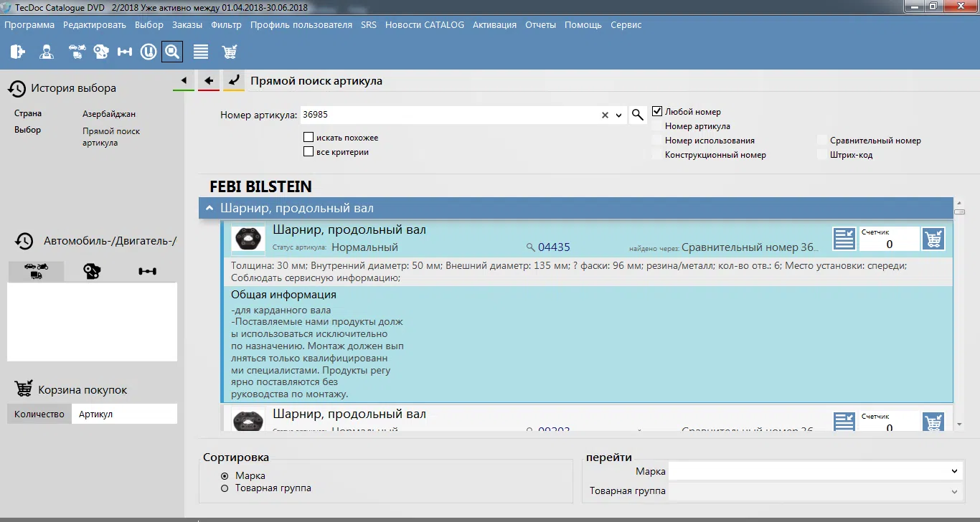Toggle the 'Конструкционный номер' checkbox

click(x=656, y=155)
